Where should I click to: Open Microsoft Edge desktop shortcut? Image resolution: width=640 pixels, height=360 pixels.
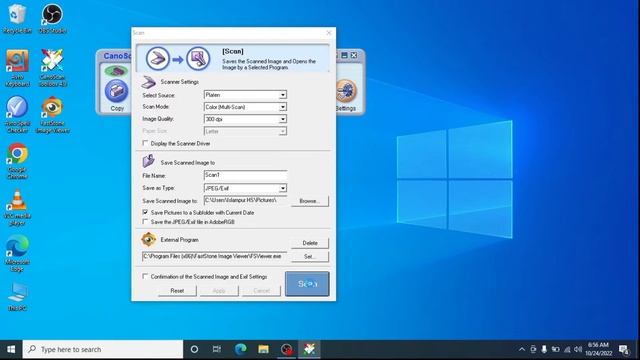click(17, 253)
